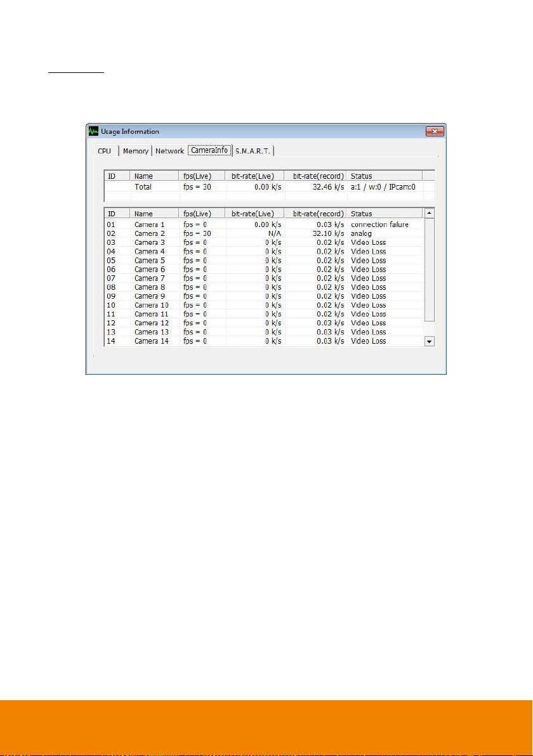The image size is (533, 756).
Task: Select Camera 10 row
Action: [x=265, y=304]
